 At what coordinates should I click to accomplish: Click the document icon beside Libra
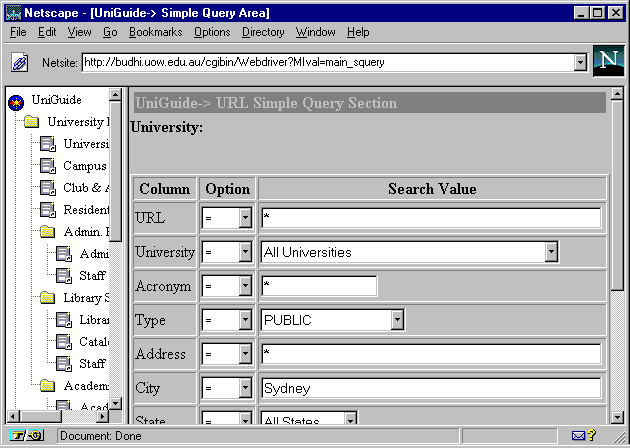pyautogui.click(x=63, y=319)
